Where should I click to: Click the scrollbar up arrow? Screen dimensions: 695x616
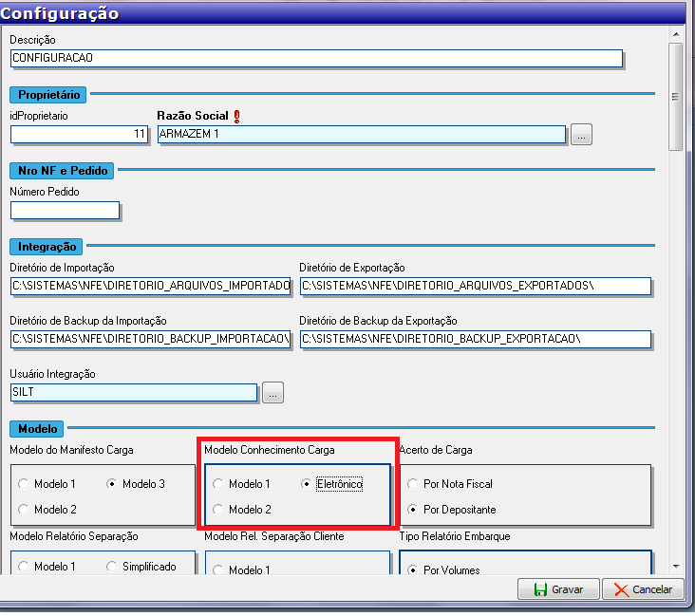tap(676, 34)
